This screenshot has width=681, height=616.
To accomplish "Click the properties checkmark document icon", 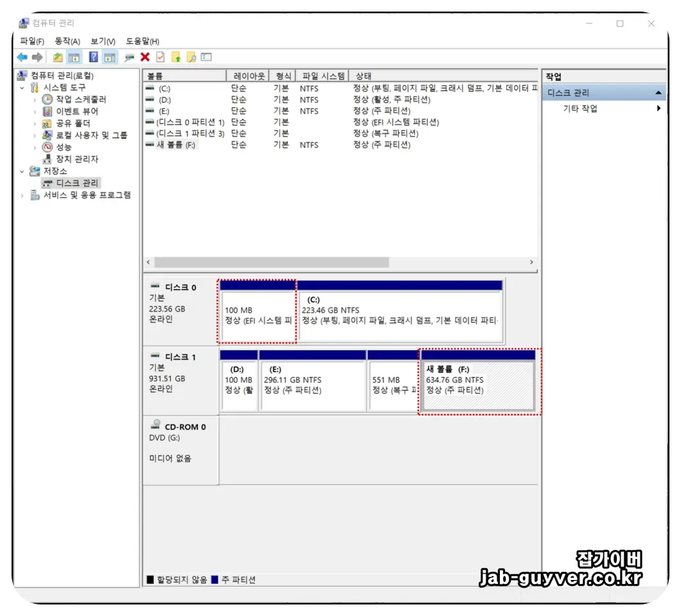I will pos(159,57).
